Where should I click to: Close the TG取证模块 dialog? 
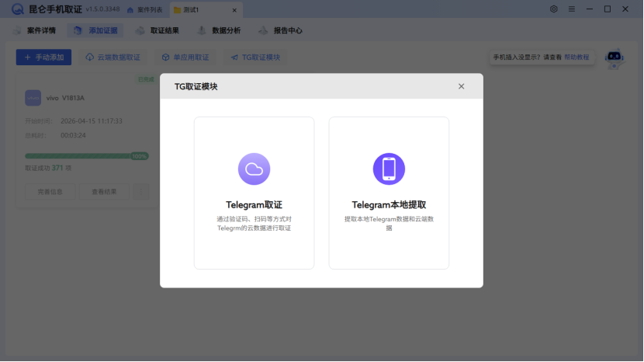tap(461, 86)
